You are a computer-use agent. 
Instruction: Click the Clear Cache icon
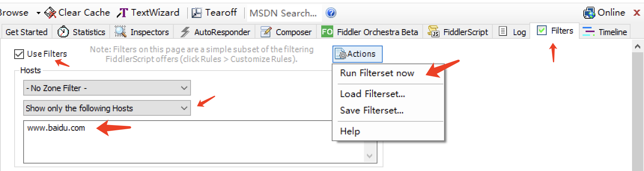click(50, 13)
